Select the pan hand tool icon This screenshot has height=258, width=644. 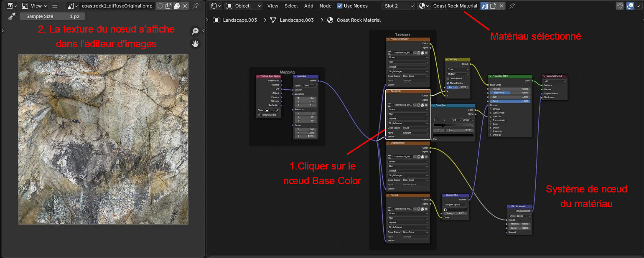tap(195, 43)
